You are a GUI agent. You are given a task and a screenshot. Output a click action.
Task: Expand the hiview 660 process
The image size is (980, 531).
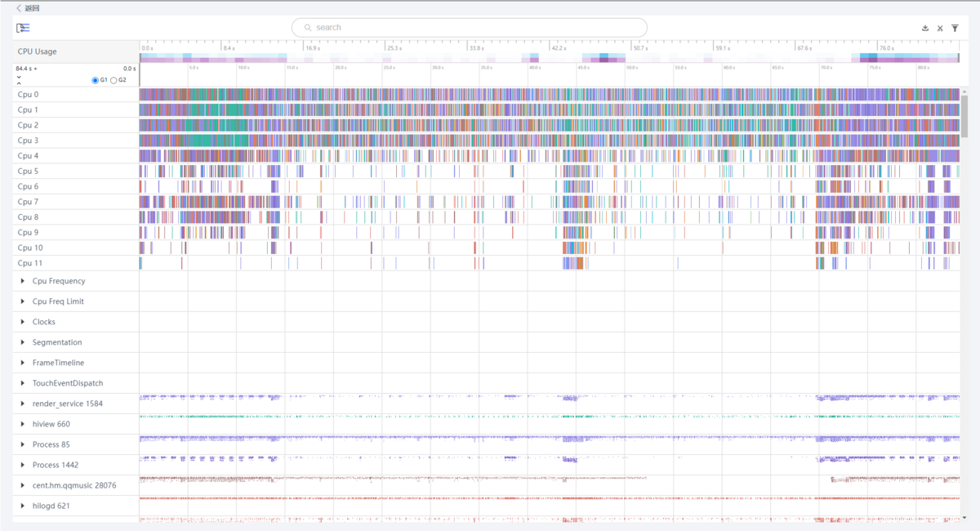point(23,424)
